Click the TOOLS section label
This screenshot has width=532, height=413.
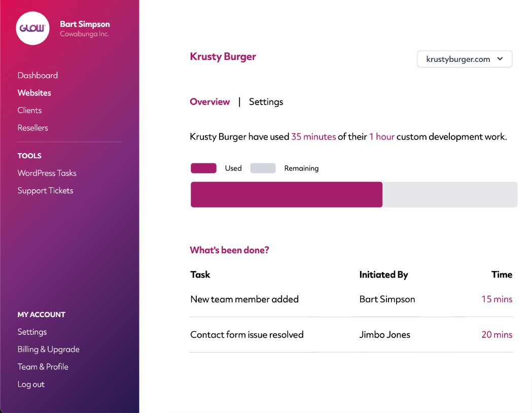point(29,156)
